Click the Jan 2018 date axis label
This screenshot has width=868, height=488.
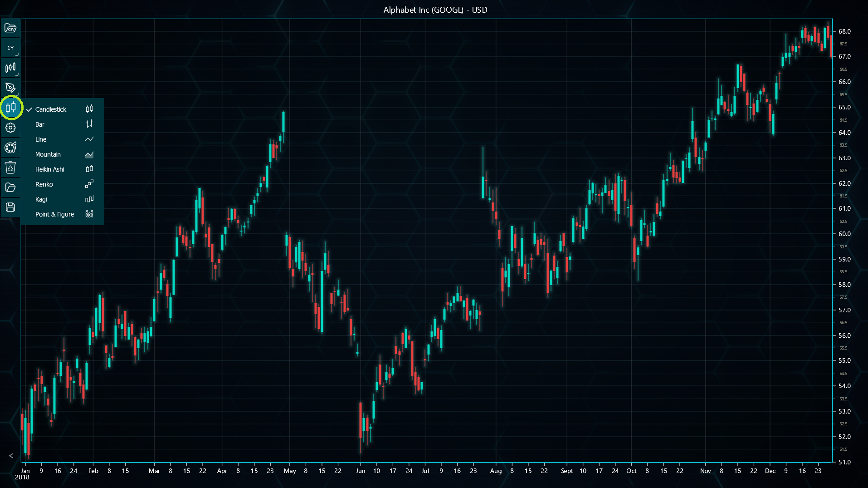23,474
